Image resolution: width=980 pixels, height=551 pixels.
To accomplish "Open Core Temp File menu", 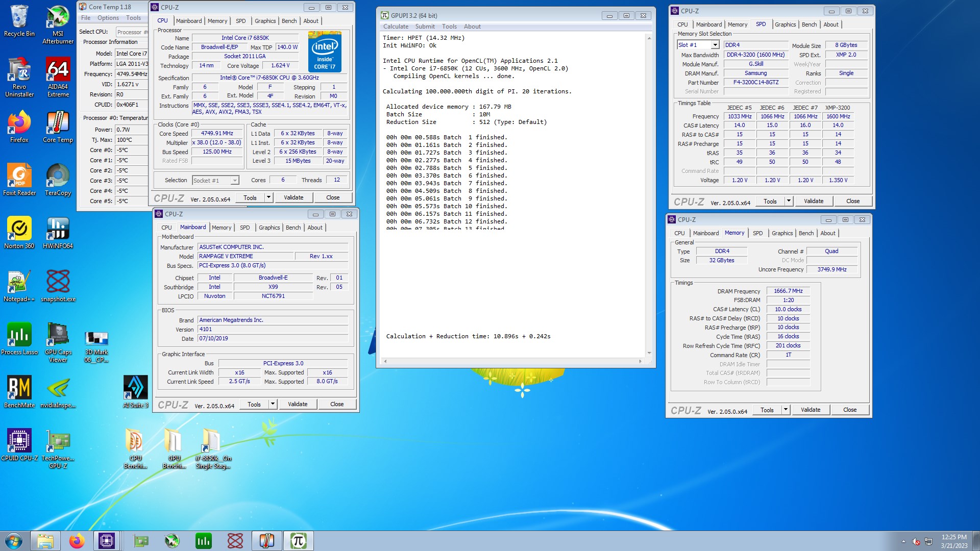I will (86, 18).
